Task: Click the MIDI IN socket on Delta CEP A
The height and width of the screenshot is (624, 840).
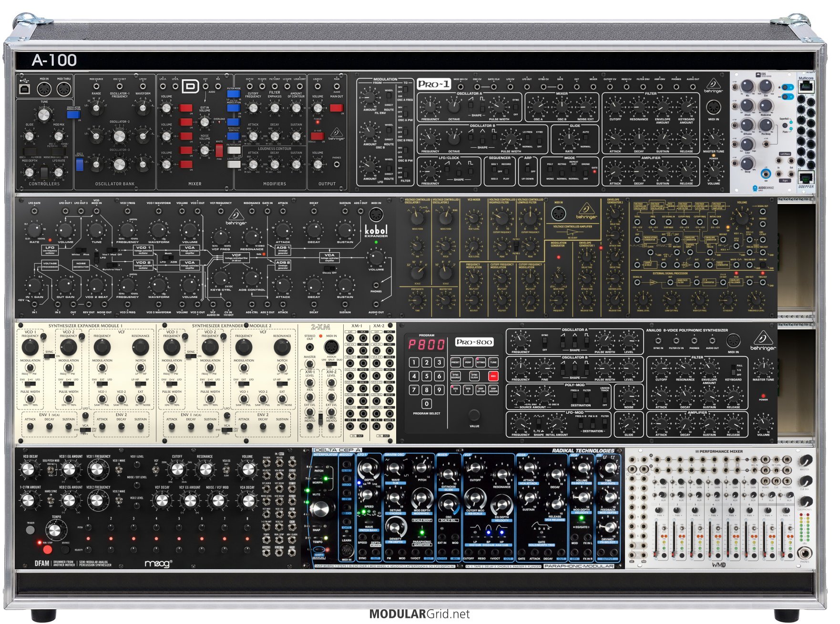Action: point(346,551)
